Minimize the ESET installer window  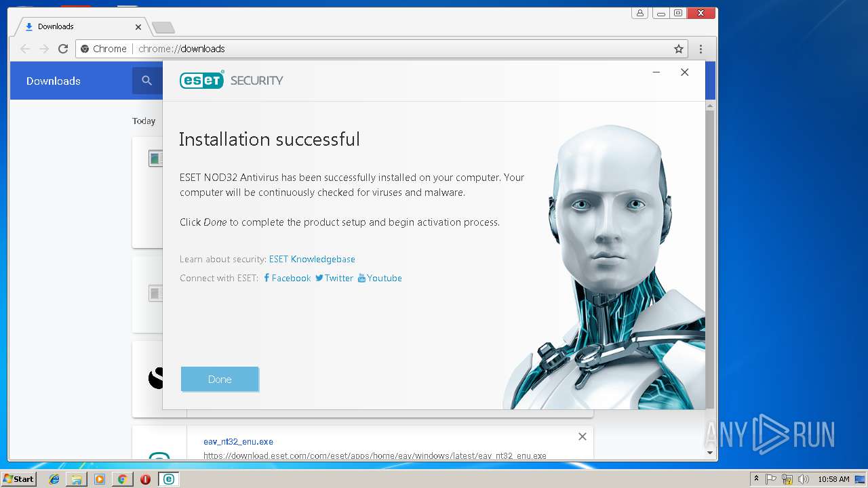pos(656,73)
